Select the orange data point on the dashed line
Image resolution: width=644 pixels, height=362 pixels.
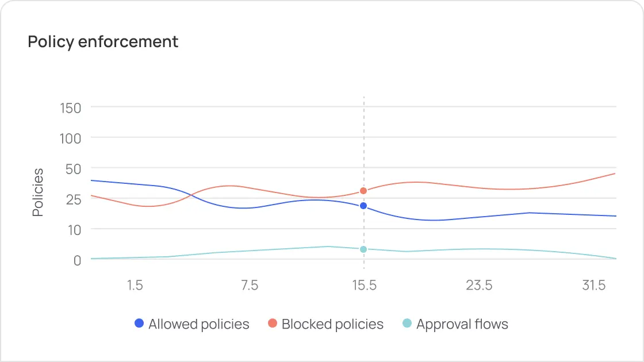(x=363, y=191)
